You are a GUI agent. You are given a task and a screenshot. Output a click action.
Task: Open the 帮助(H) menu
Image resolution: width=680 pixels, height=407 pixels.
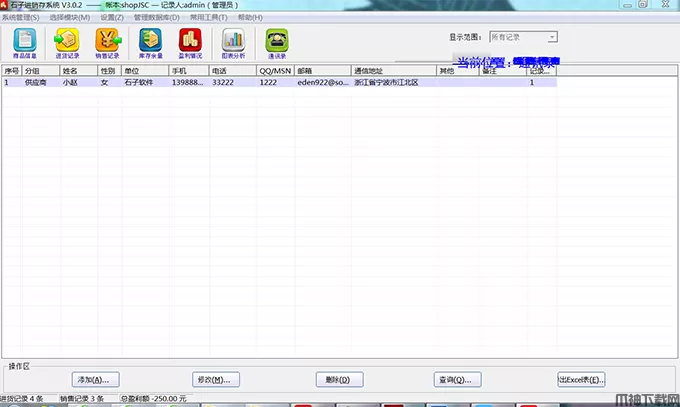(250, 17)
